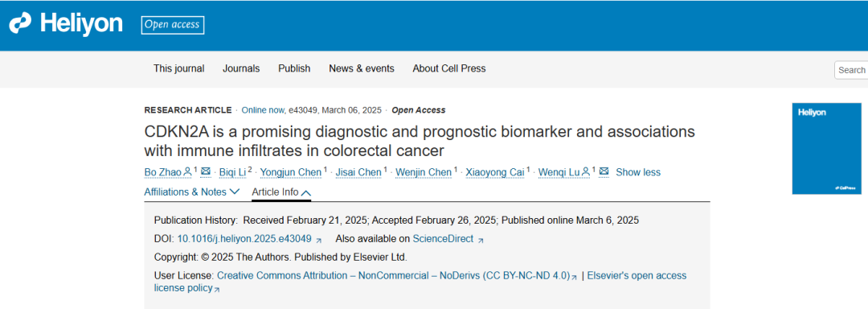Click into the Search field

(x=851, y=70)
